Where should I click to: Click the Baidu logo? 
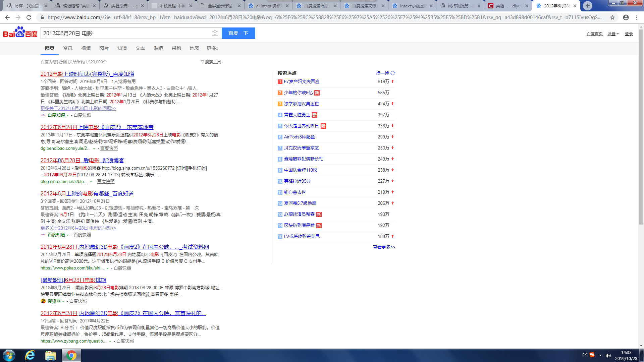click(20, 33)
